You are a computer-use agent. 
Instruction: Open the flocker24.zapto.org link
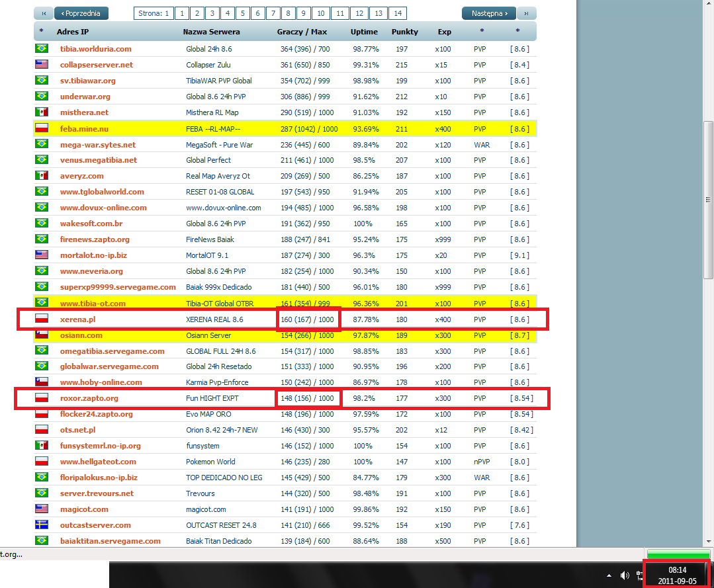pos(97,414)
